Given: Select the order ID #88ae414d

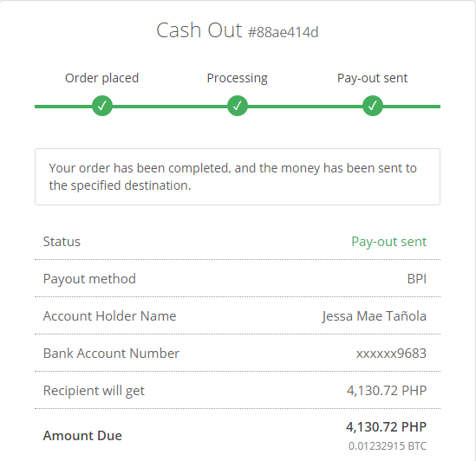Looking at the screenshot, I should [x=284, y=32].
